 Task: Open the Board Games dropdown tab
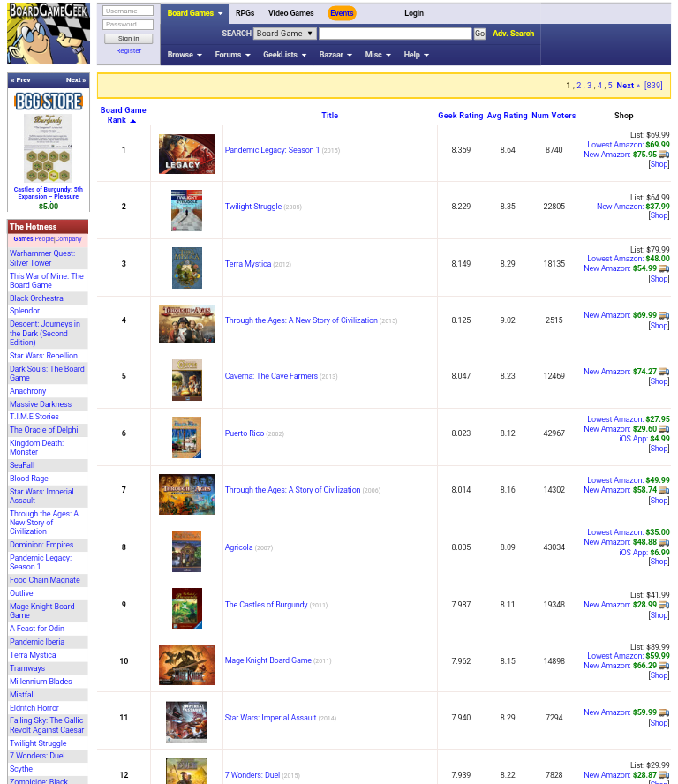[x=194, y=13]
